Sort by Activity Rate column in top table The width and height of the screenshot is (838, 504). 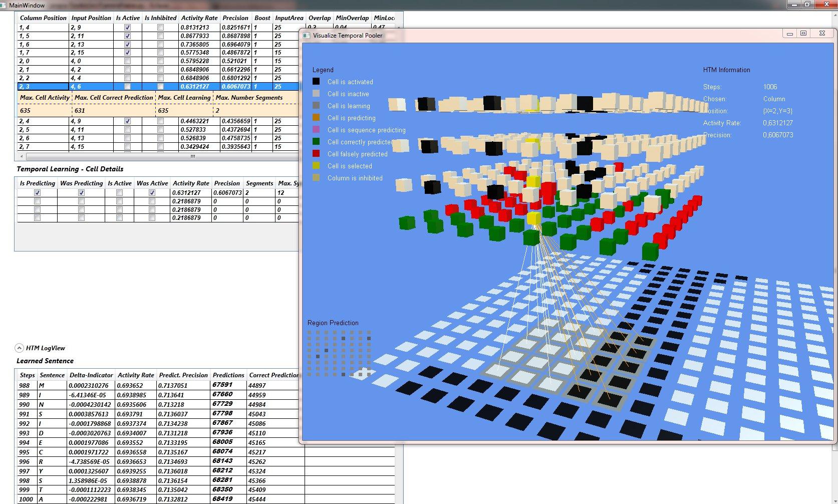tap(199, 18)
